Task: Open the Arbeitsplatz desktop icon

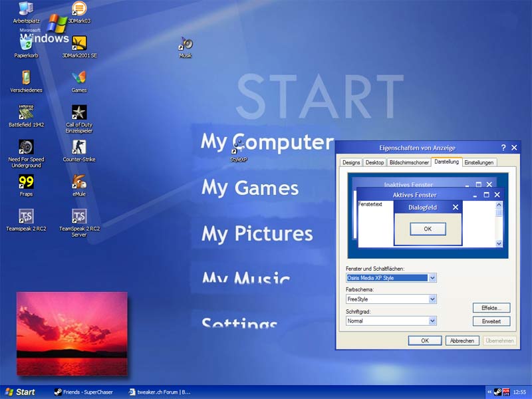Action: [x=26, y=9]
